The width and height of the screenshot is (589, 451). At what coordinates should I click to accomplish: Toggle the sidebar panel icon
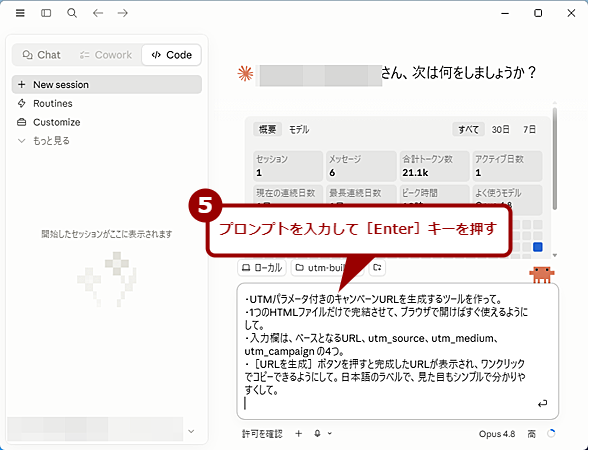(46, 13)
